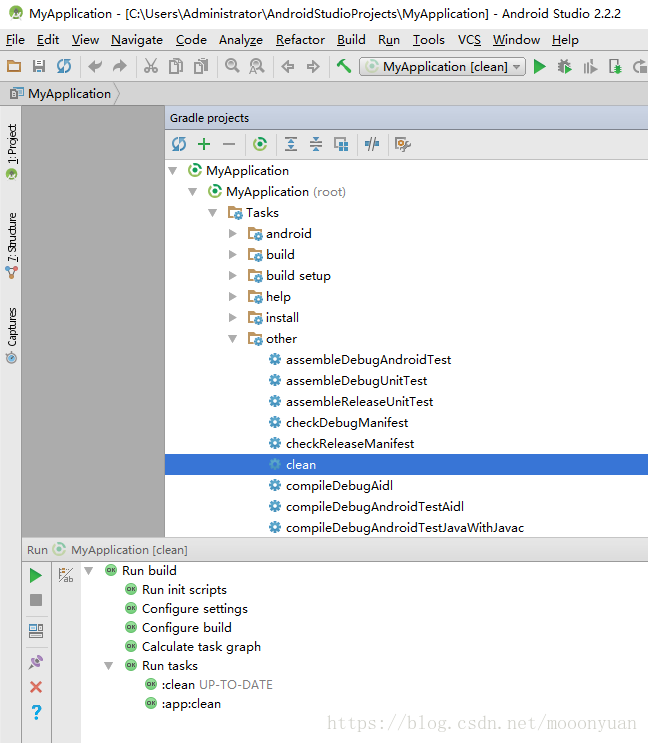Open the VCS menu
Viewport: 648px width, 743px height.
point(469,40)
